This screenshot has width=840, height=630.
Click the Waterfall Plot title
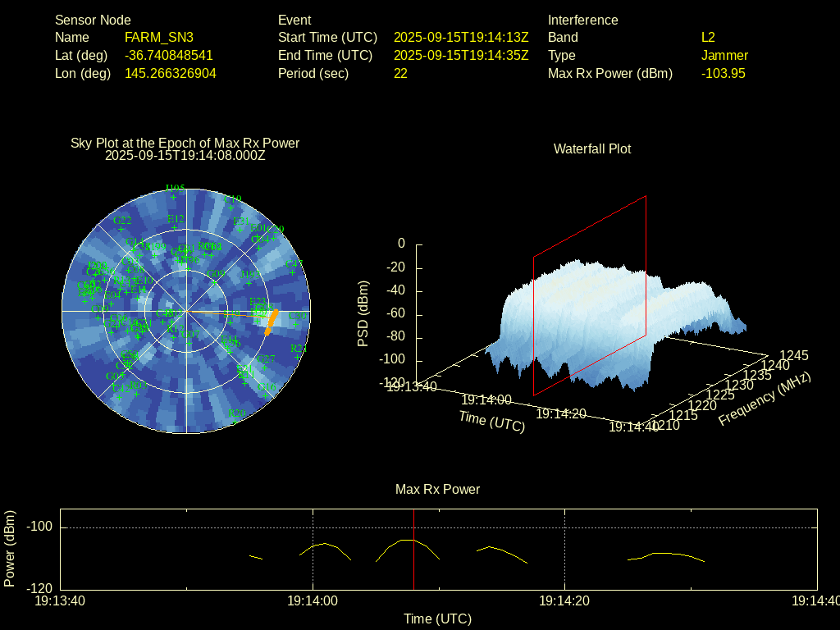click(592, 149)
